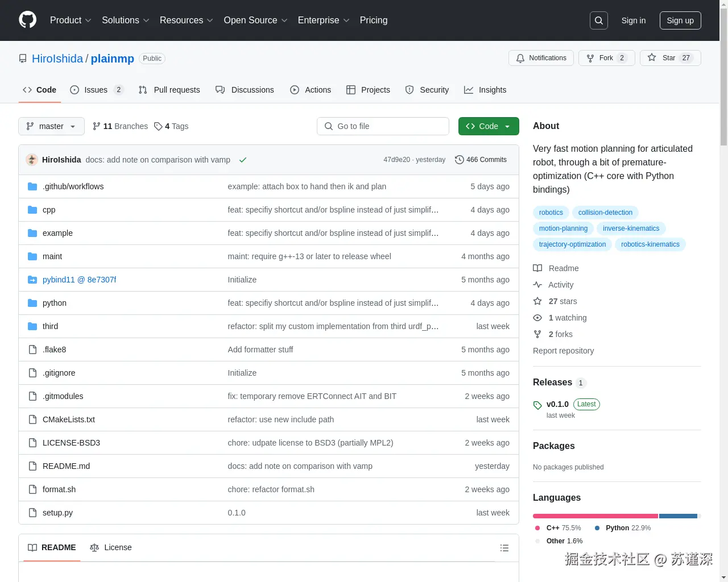Select the motion-planning topic tag

[563, 228]
